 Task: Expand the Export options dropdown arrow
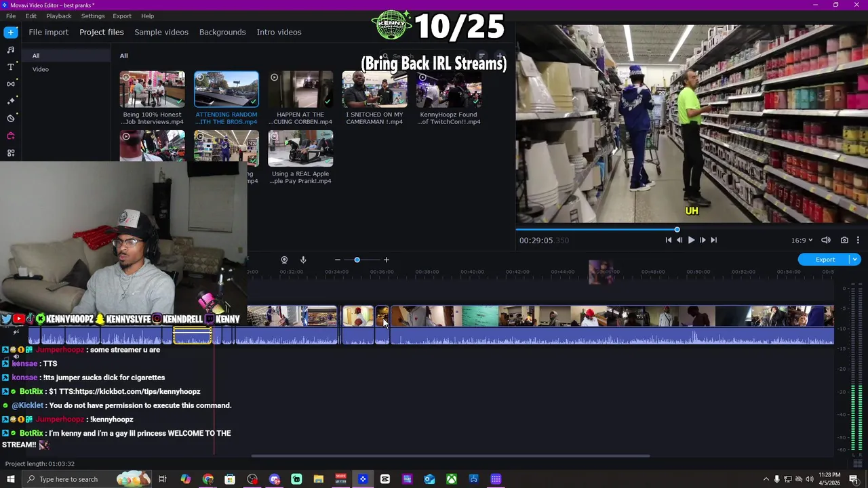click(855, 260)
